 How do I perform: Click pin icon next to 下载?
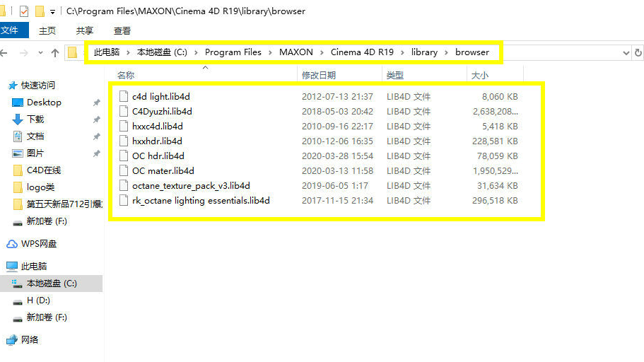pos(97,119)
